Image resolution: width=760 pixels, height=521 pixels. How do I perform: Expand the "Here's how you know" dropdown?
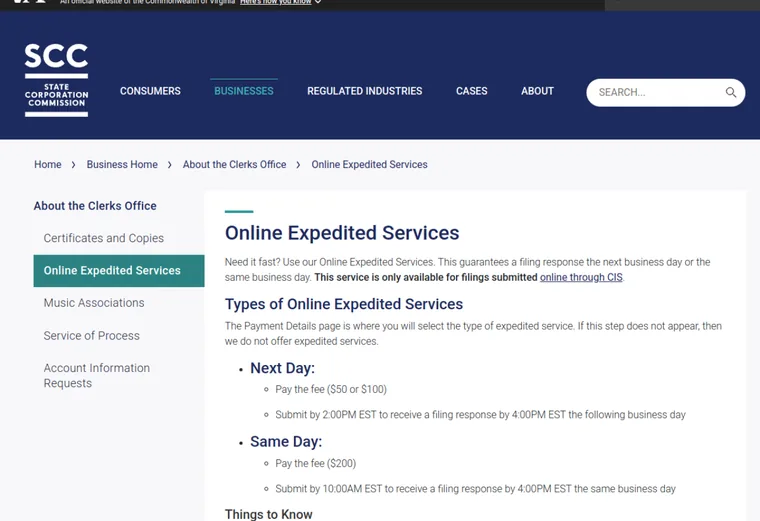pos(281,2)
